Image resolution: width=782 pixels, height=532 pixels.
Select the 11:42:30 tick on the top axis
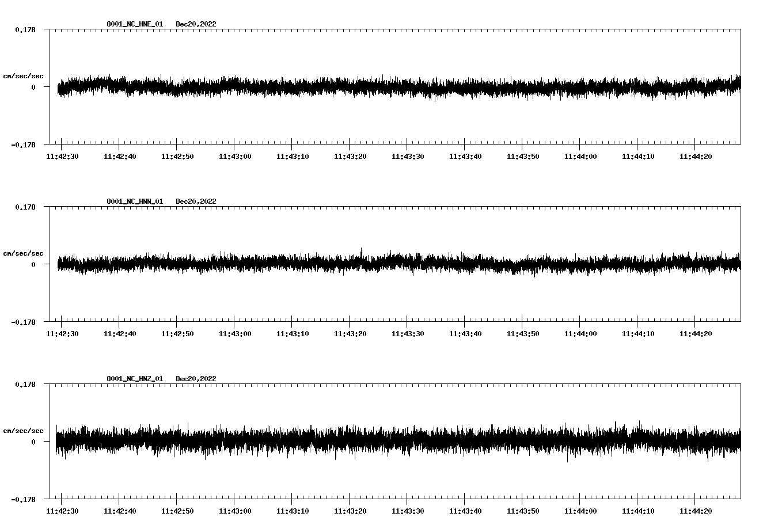click(62, 155)
